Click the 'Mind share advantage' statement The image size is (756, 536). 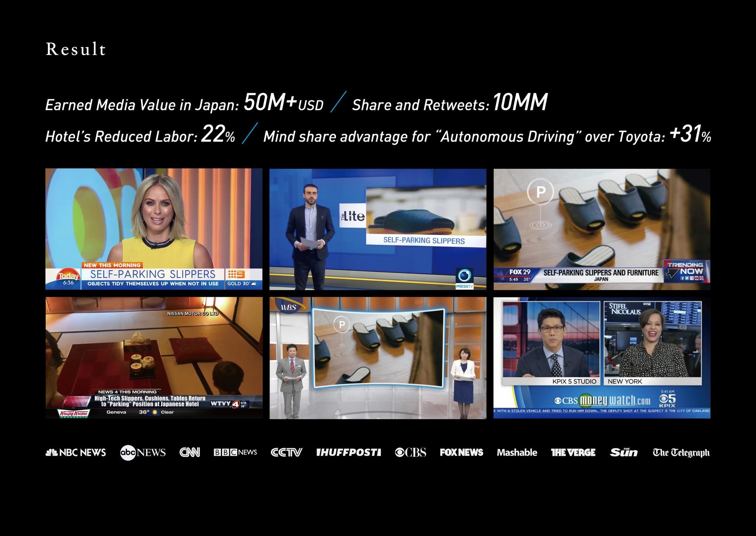click(x=464, y=137)
